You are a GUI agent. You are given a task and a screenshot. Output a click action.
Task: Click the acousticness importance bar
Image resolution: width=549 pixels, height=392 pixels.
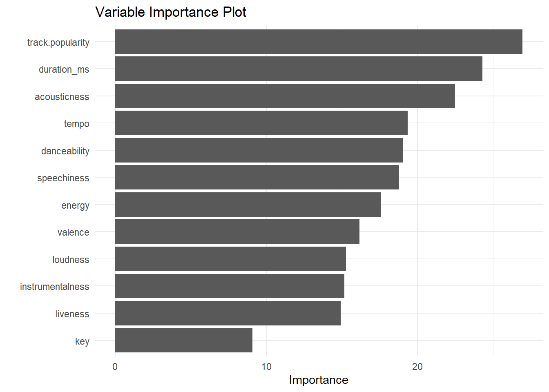coord(285,96)
